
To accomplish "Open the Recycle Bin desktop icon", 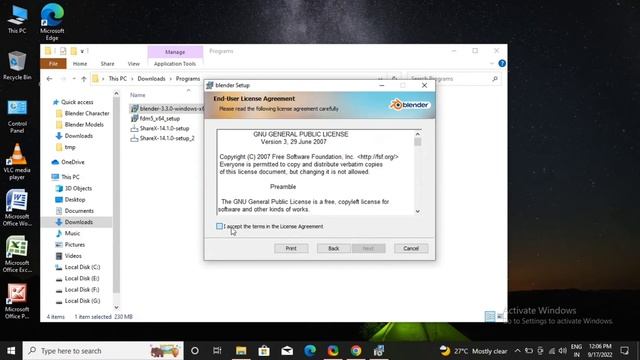I will 17,65.
